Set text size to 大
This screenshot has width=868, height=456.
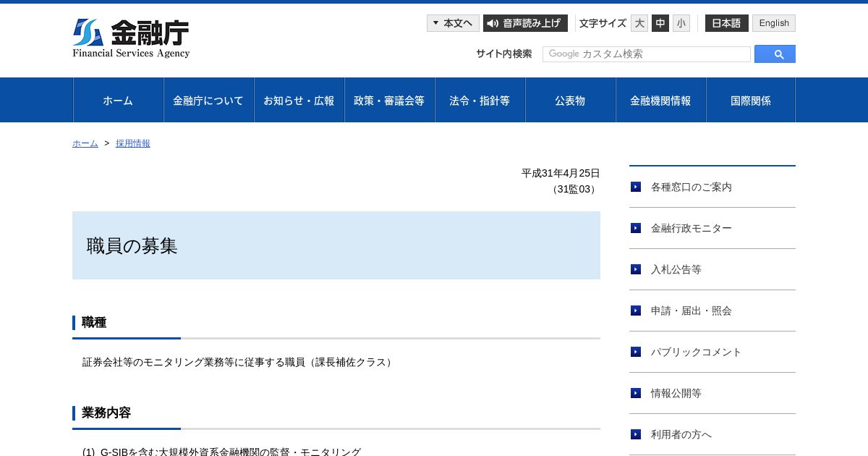coord(639,23)
